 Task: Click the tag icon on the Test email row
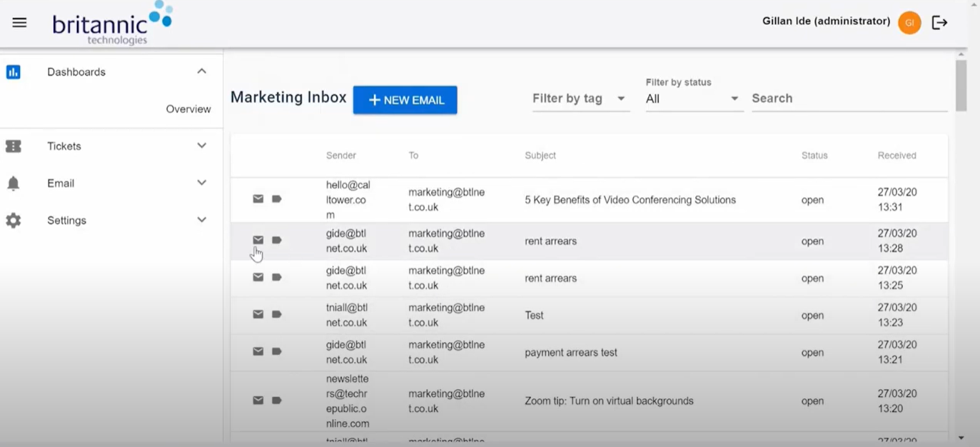tap(276, 314)
